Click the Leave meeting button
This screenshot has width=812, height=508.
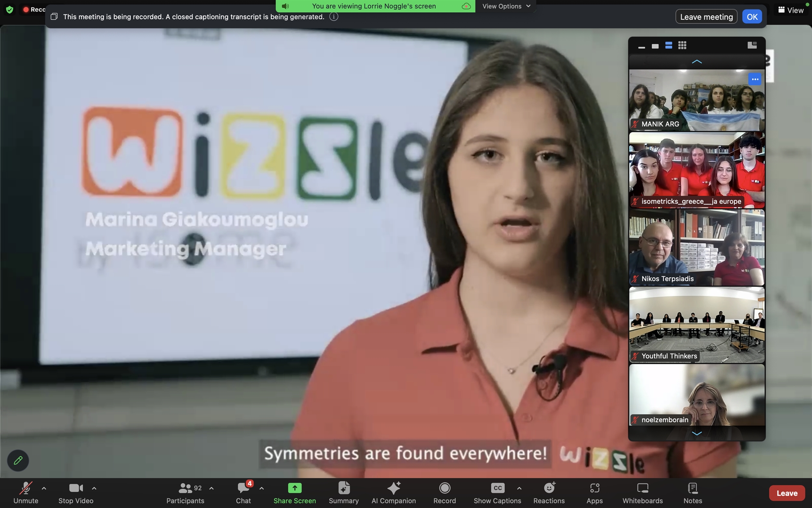[x=706, y=17]
